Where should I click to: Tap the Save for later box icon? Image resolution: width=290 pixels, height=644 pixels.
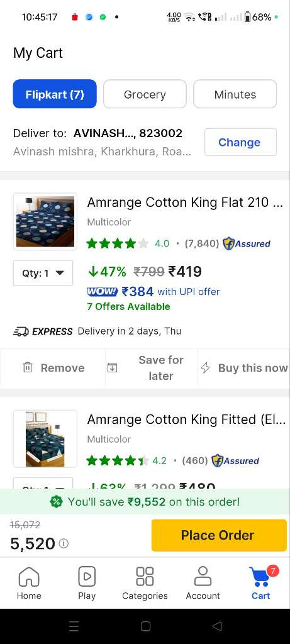click(112, 367)
